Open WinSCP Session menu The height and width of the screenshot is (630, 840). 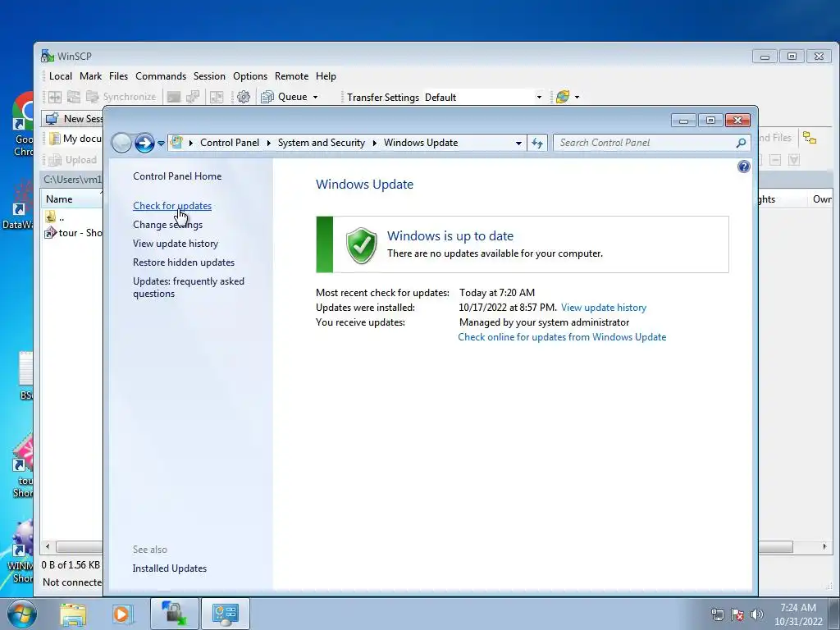pos(209,76)
